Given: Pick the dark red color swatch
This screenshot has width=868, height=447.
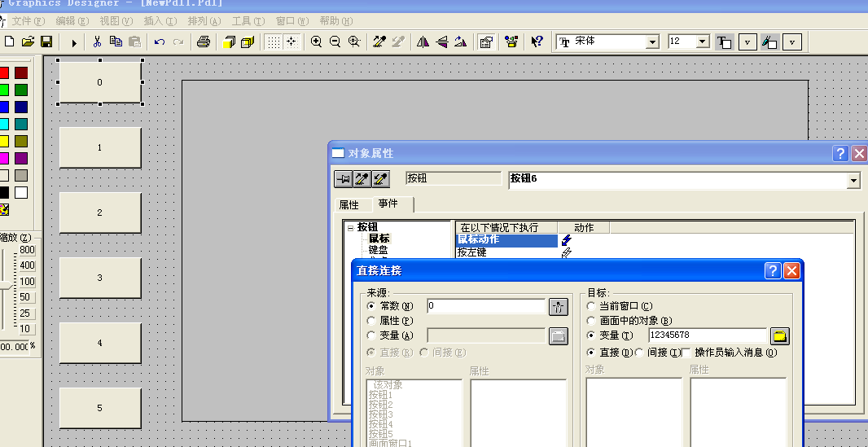Looking at the screenshot, I should (21, 73).
